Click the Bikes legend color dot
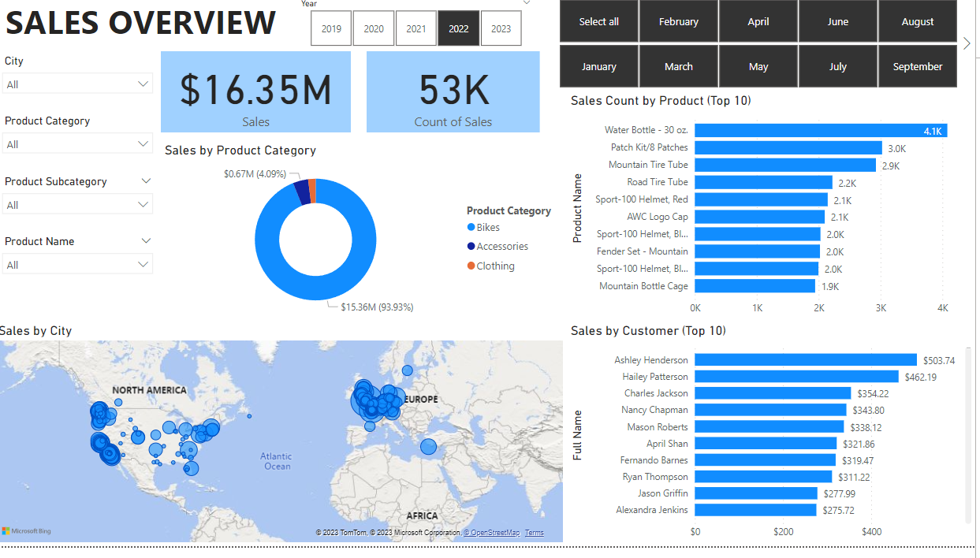The image size is (980, 558). click(471, 227)
